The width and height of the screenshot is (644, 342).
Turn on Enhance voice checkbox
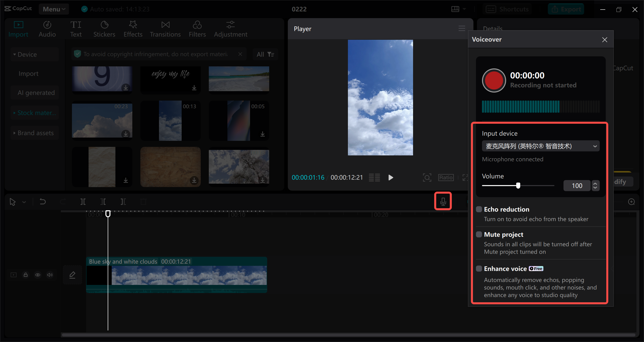[479, 269]
